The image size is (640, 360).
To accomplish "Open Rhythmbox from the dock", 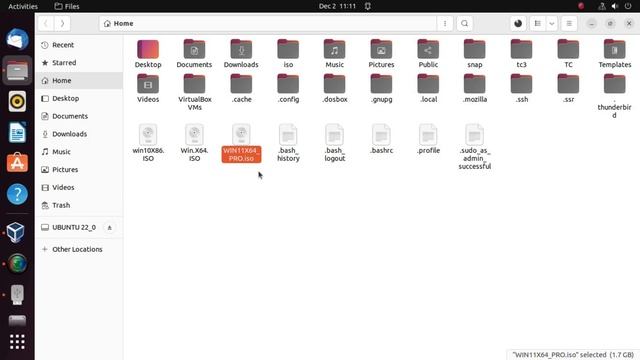I will tap(17, 101).
